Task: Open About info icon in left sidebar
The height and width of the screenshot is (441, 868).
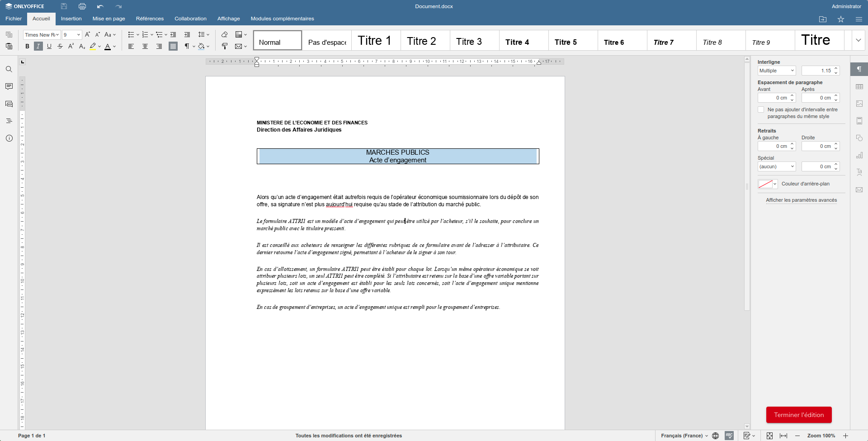Action: pos(9,138)
